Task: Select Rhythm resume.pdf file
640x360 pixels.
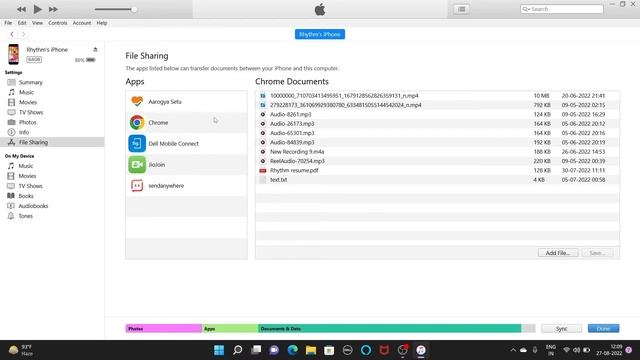Action: tap(438, 171)
